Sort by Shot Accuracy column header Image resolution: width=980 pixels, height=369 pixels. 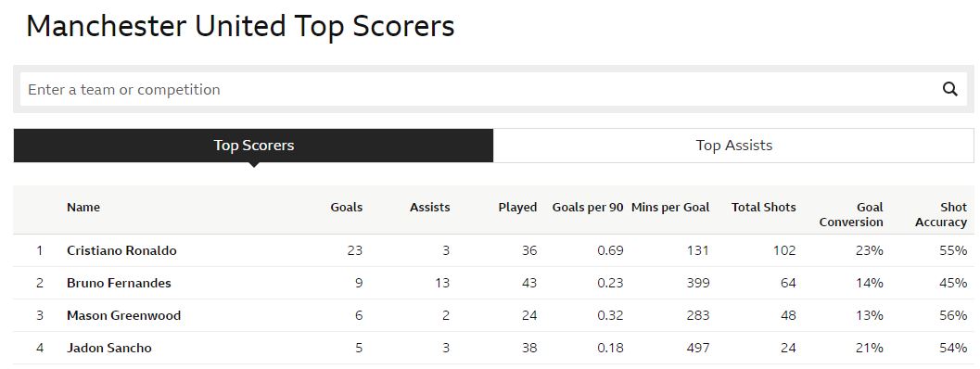[x=941, y=214]
